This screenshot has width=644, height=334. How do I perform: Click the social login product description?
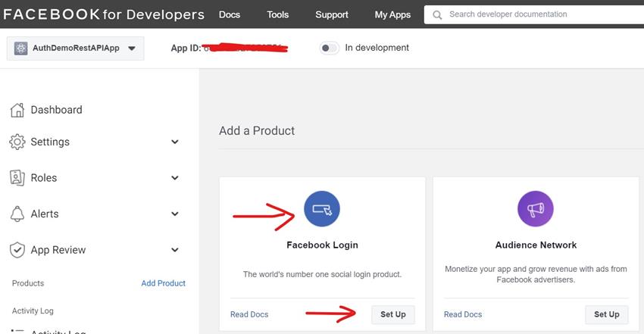323,274
